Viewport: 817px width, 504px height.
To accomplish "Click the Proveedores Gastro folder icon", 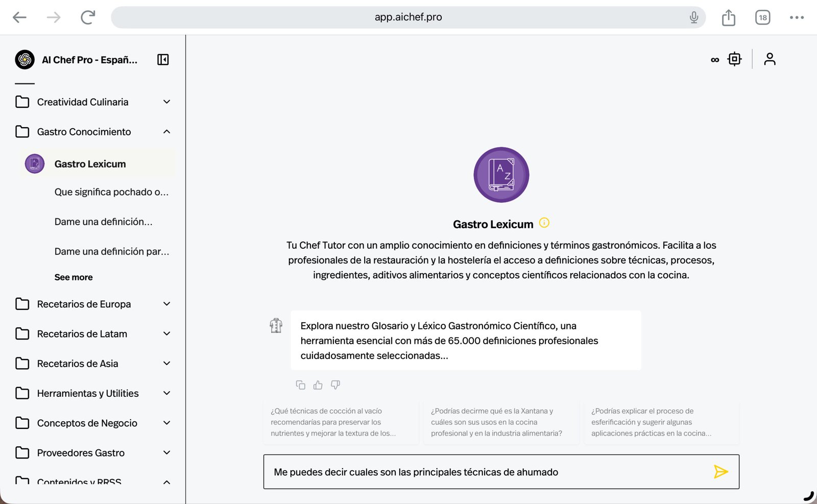I will pyautogui.click(x=22, y=452).
